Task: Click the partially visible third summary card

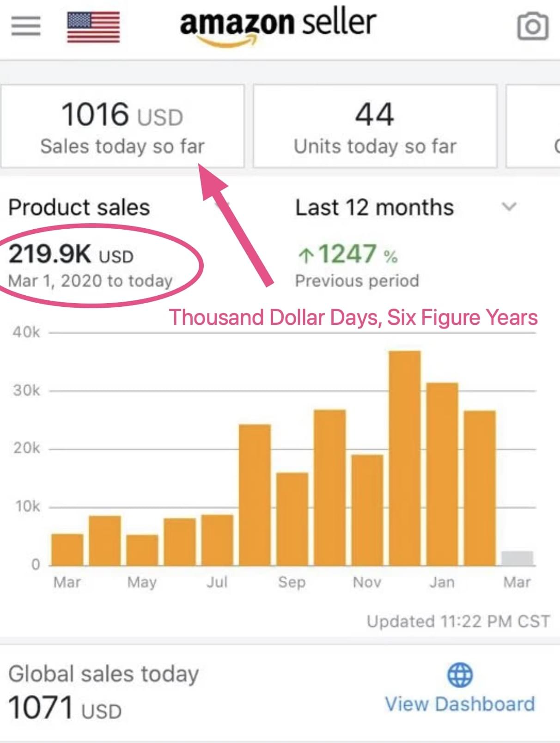Action: point(533,126)
